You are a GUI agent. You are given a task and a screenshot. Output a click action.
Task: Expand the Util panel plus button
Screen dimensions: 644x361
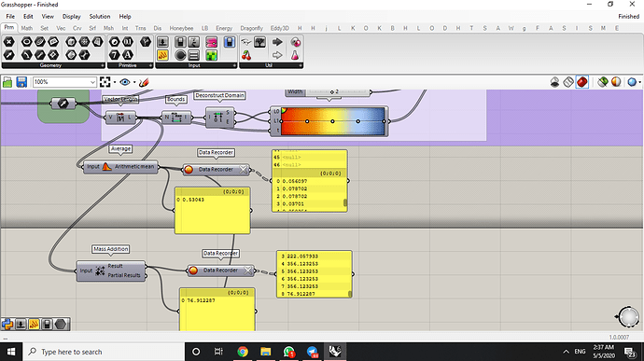(301, 65)
